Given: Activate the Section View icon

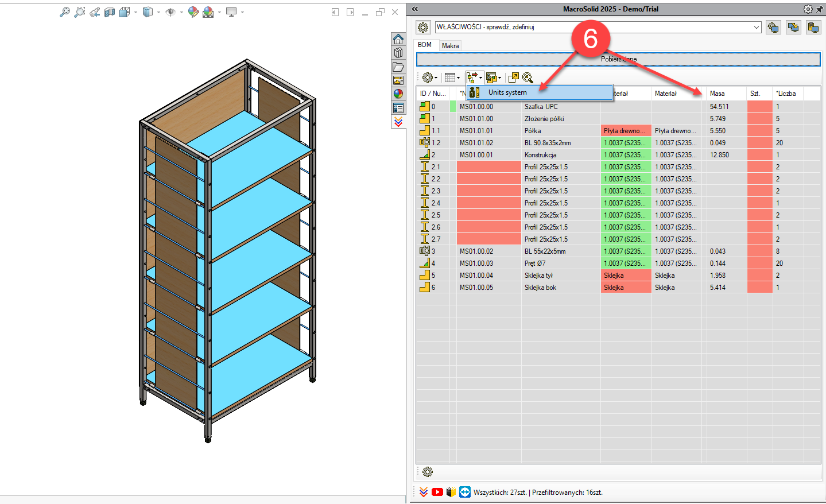Looking at the screenshot, I should (110, 12).
